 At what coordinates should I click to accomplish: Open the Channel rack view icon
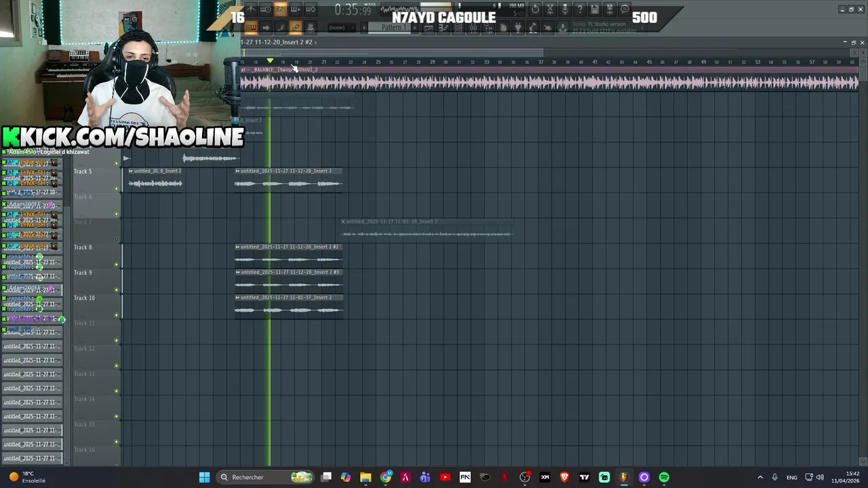pos(458,28)
